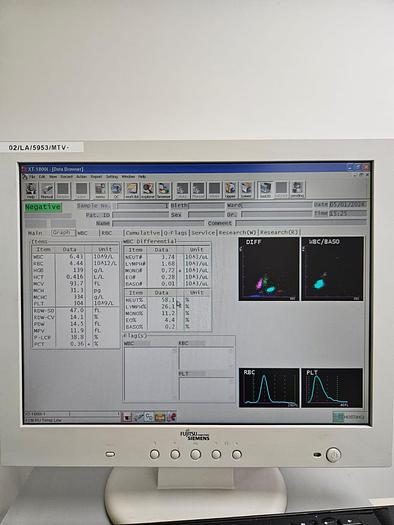This screenshot has width=394, height=525.
Task: Click the green Negative status label
Action: pyautogui.click(x=43, y=207)
